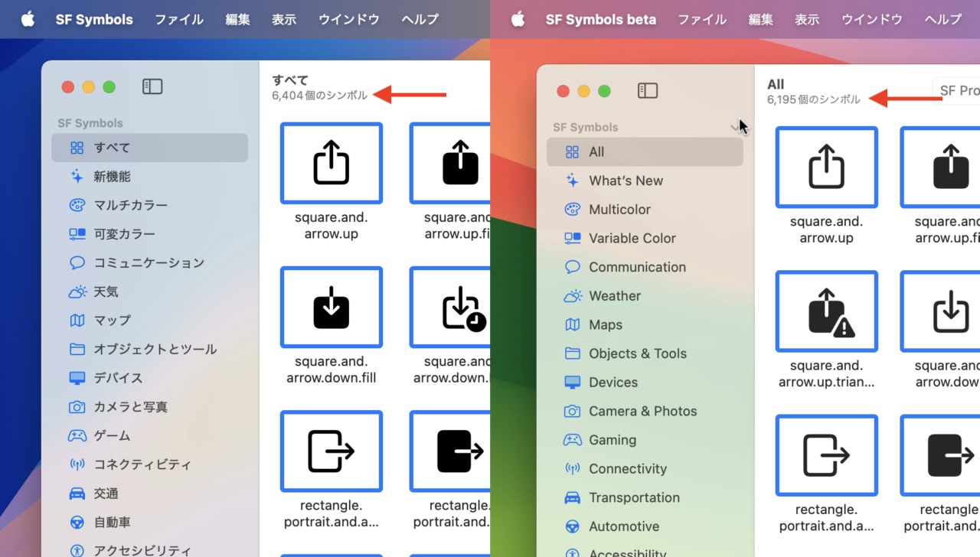Select すべて category in left sidebar
Viewport: 980px width, 557px height.
(x=150, y=148)
